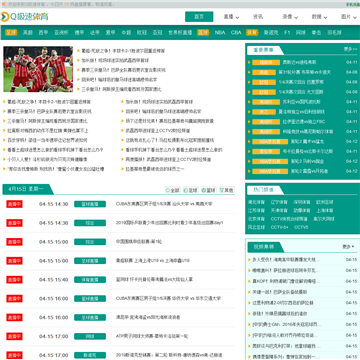Open 羽毛球 in green category bar
Screen dimensions: 360x360
pyautogui.click(x=334, y=33)
